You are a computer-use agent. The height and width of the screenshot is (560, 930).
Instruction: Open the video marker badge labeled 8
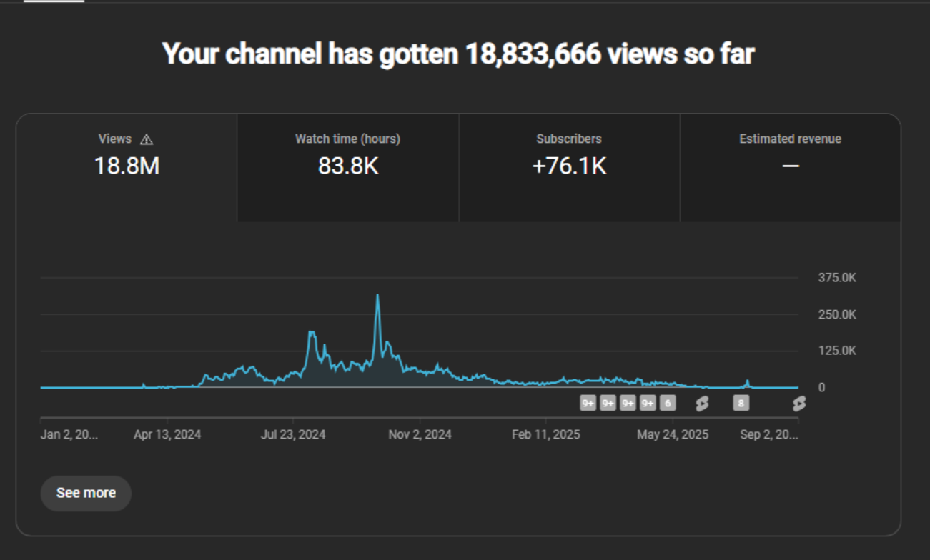pos(741,404)
